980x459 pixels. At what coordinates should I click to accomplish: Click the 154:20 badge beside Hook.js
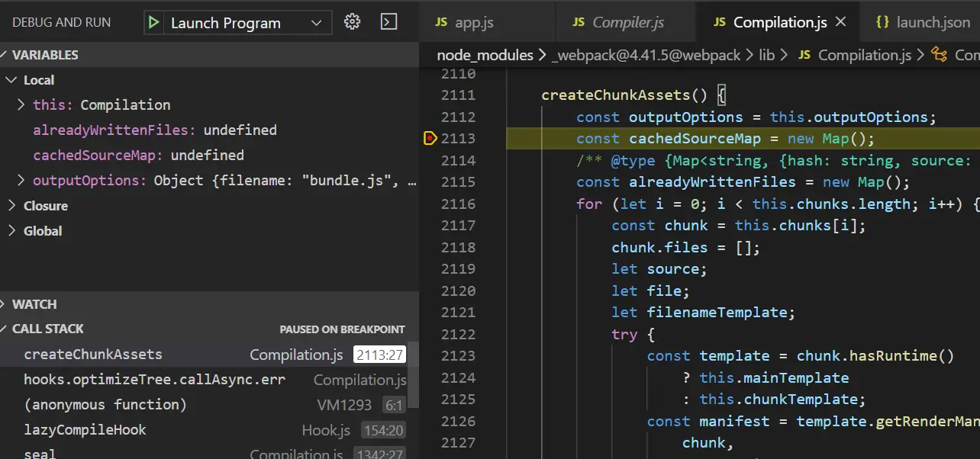tap(383, 430)
